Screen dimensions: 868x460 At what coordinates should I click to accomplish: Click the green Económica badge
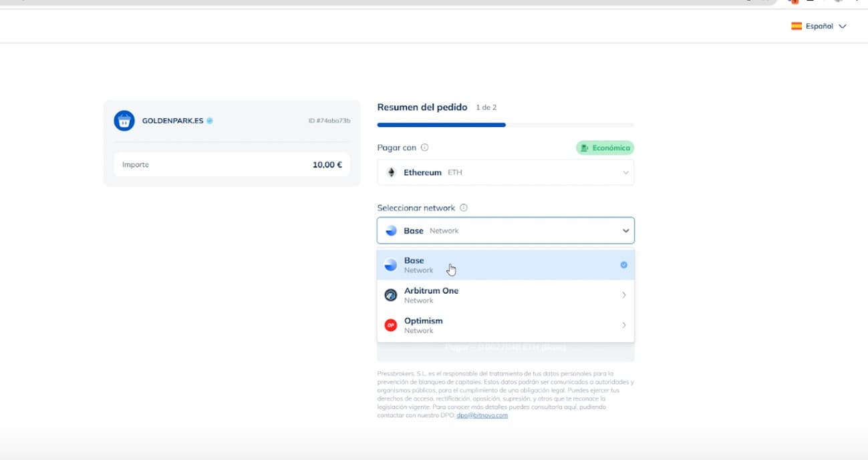(x=605, y=148)
